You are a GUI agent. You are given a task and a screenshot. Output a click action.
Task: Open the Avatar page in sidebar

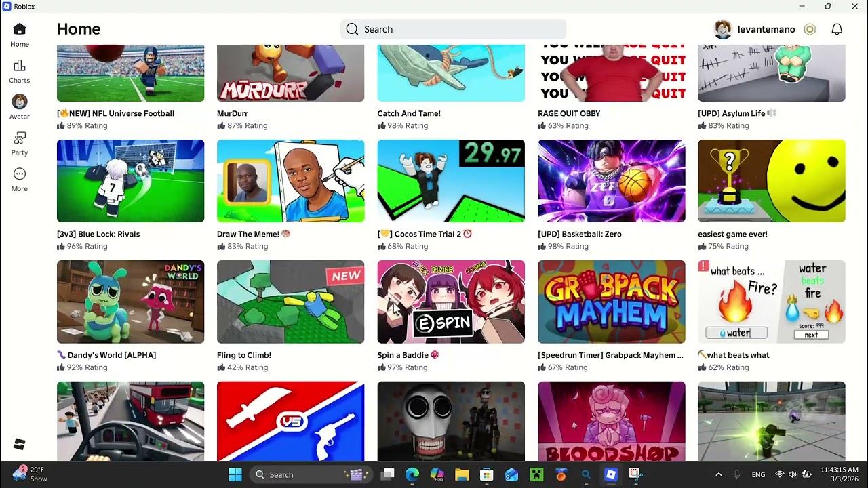(x=20, y=107)
